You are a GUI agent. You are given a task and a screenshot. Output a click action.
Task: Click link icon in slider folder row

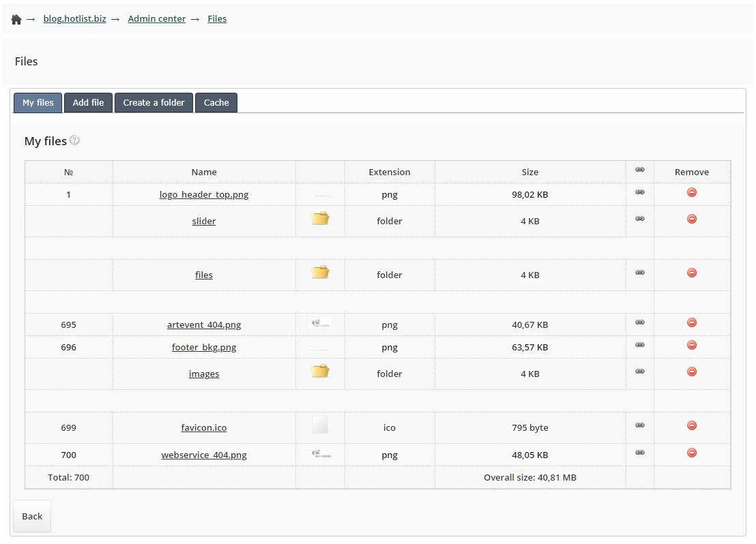pyautogui.click(x=640, y=219)
